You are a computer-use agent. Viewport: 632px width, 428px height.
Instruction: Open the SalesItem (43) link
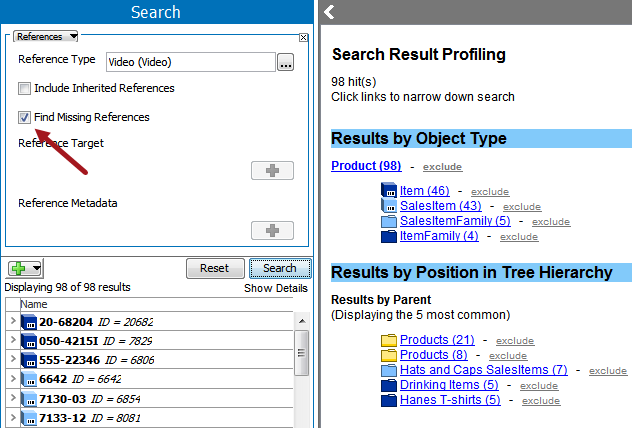441,206
